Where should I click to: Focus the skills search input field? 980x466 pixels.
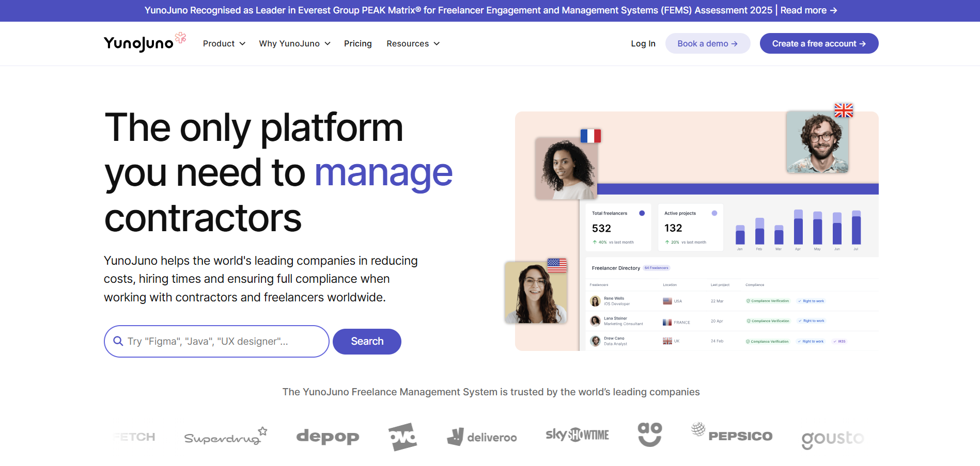pyautogui.click(x=216, y=341)
